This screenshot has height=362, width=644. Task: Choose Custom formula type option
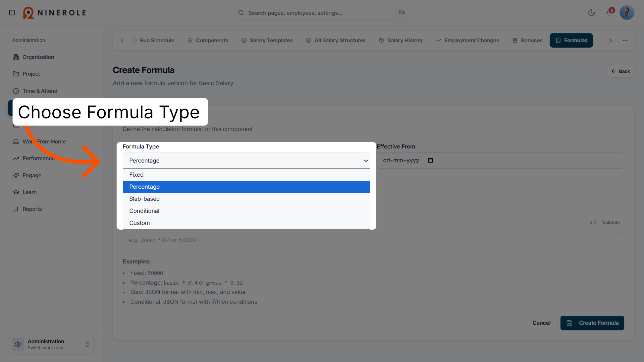tap(246, 223)
